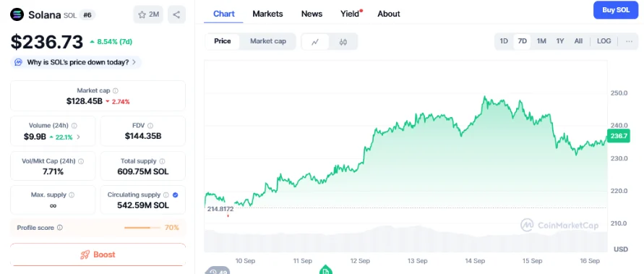Toggle the LOG scale option
Viewport: 644px width, 274px height.
click(x=604, y=41)
